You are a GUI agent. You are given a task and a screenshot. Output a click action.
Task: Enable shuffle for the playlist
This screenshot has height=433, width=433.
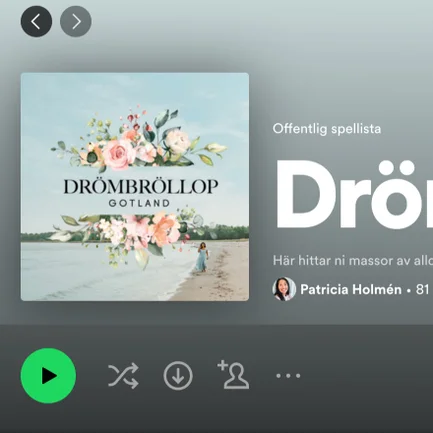(x=123, y=376)
